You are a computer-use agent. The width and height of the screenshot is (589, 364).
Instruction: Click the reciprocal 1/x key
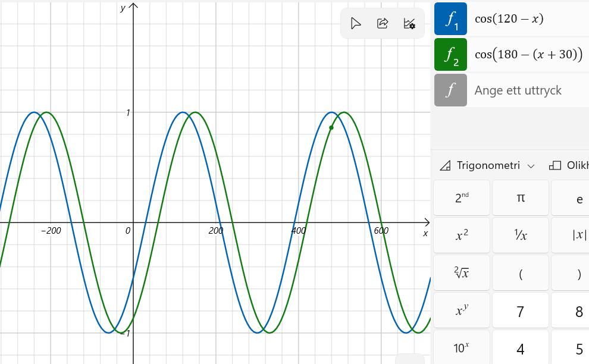[521, 236]
